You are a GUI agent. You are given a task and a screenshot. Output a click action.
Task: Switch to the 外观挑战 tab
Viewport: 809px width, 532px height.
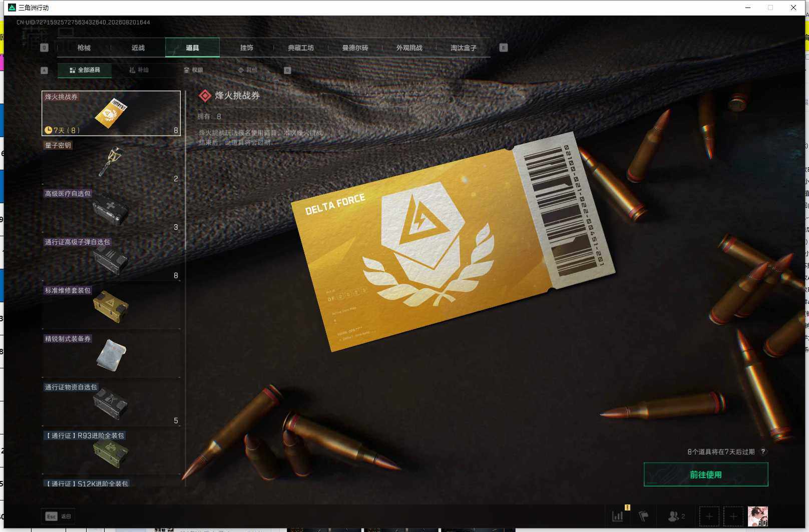410,48
